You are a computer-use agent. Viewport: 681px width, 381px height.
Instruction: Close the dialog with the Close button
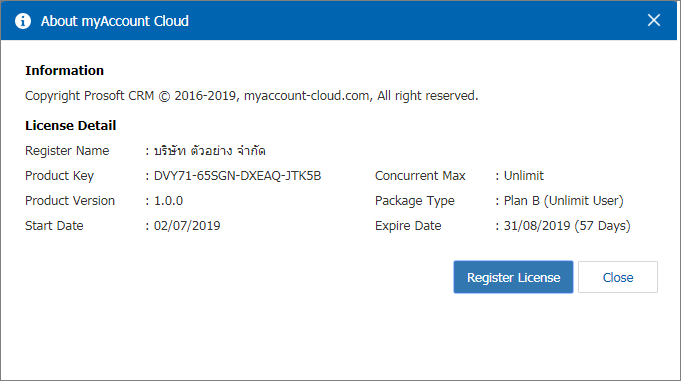618,277
